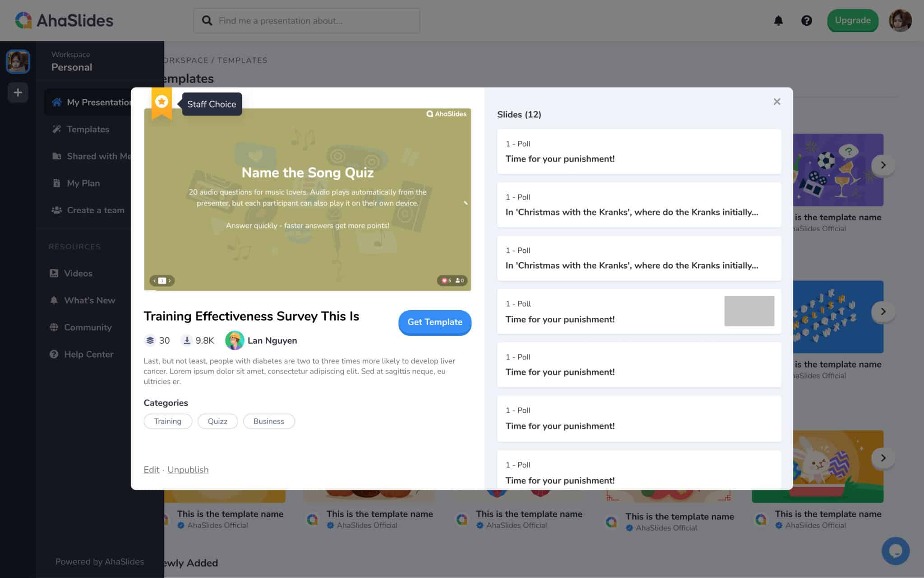Expand the purple template carousel with its chevron
Image resolution: width=924 pixels, height=578 pixels.
tap(883, 165)
